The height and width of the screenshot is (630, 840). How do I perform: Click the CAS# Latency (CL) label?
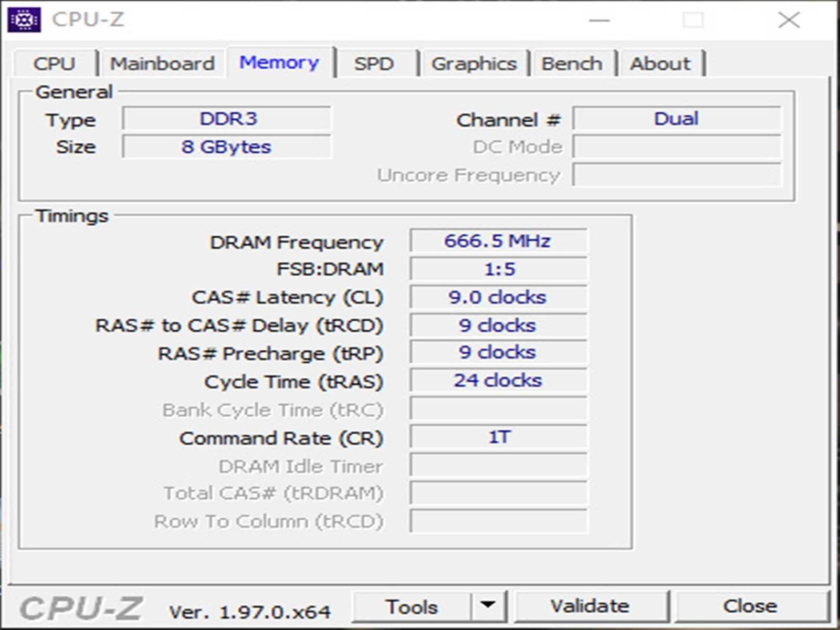pyautogui.click(x=288, y=298)
